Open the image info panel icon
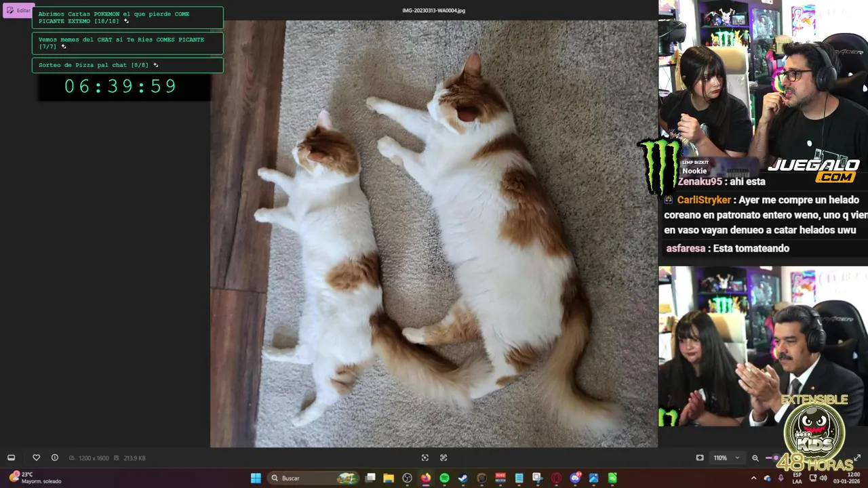The image size is (868, 488). click(55, 457)
